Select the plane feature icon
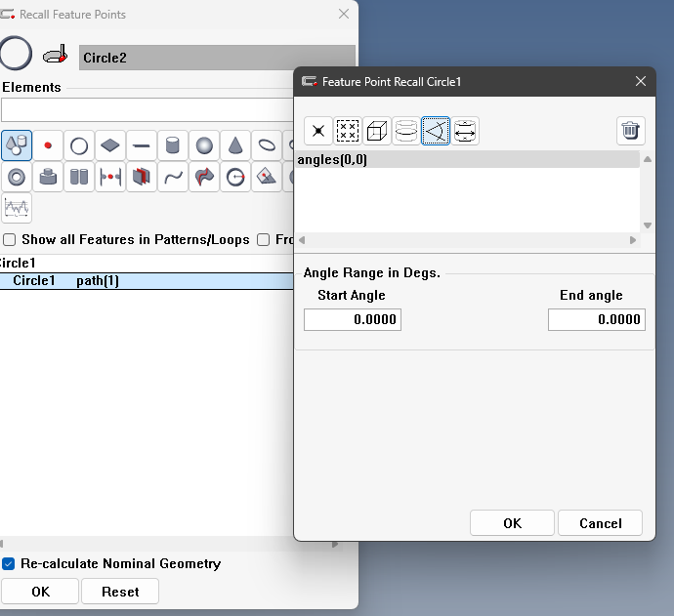Screen dimensions: 674x616 pyautogui.click(x=110, y=146)
